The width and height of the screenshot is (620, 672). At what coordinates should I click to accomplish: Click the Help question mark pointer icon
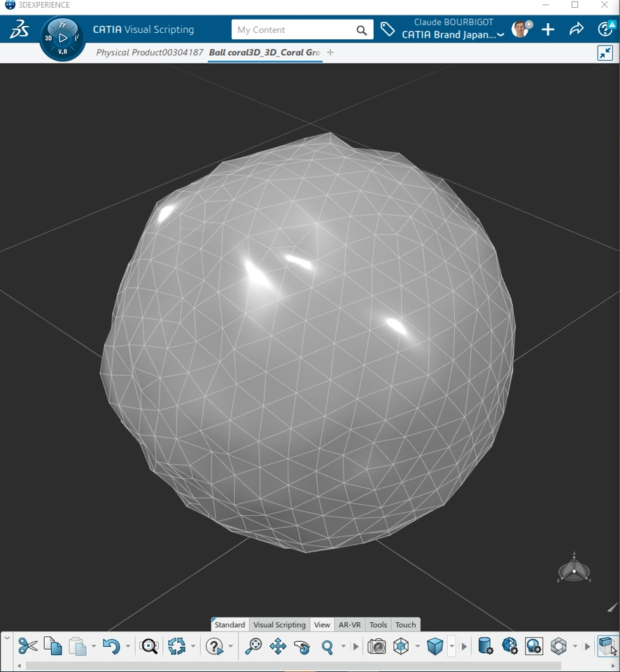(214, 646)
